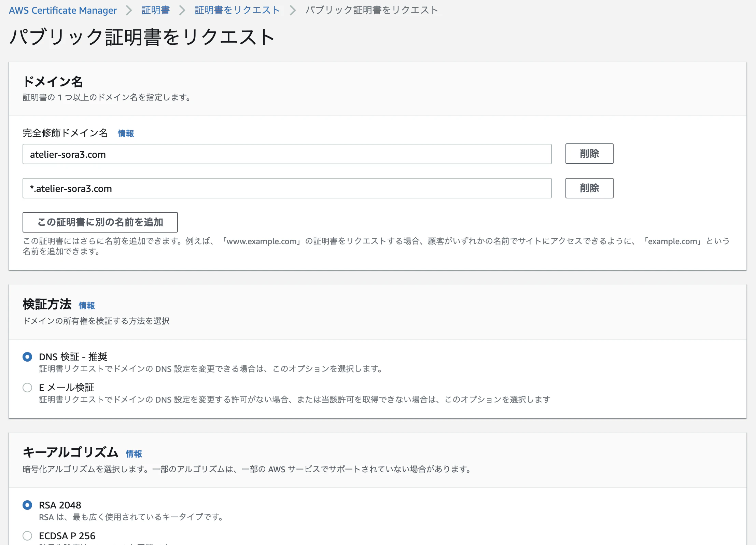Click この証明書に別の名前を追加 button
Image resolution: width=756 pixels, height=545 pixels.
click(x=100, y=222)
